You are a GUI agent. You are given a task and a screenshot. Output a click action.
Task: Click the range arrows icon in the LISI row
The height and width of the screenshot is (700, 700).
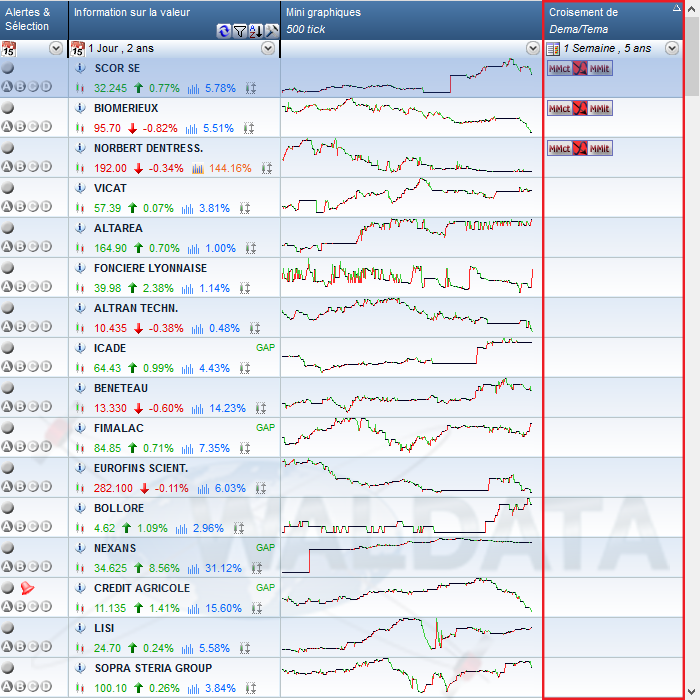pyautogui.click(x=245, y=648)
